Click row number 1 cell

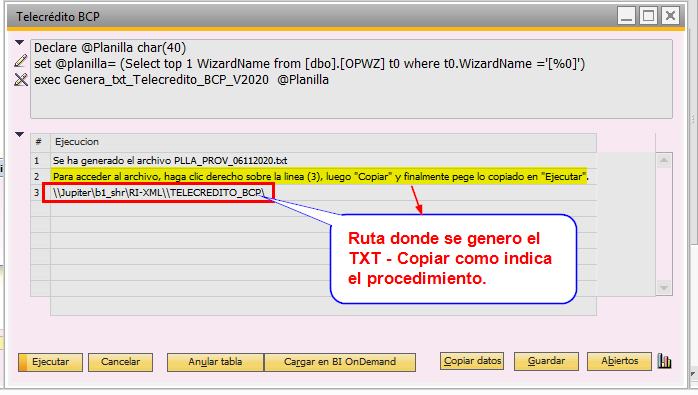click(x=40, y=161)
